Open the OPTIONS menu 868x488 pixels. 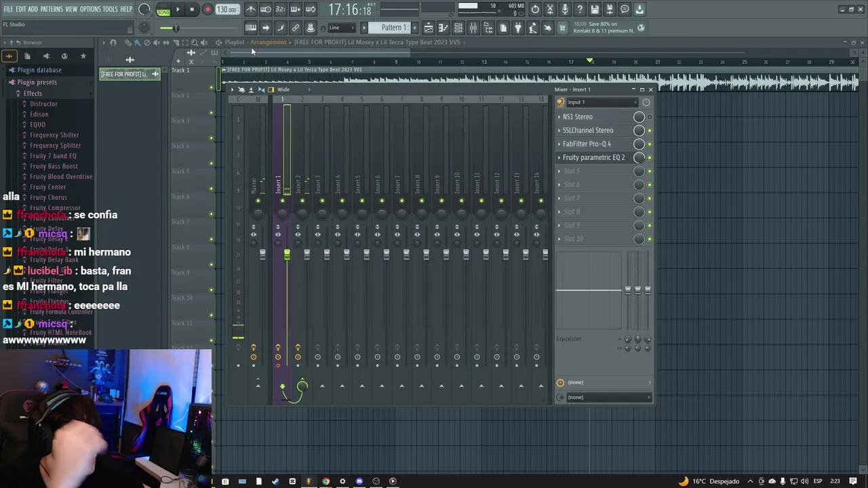[90, 9]
